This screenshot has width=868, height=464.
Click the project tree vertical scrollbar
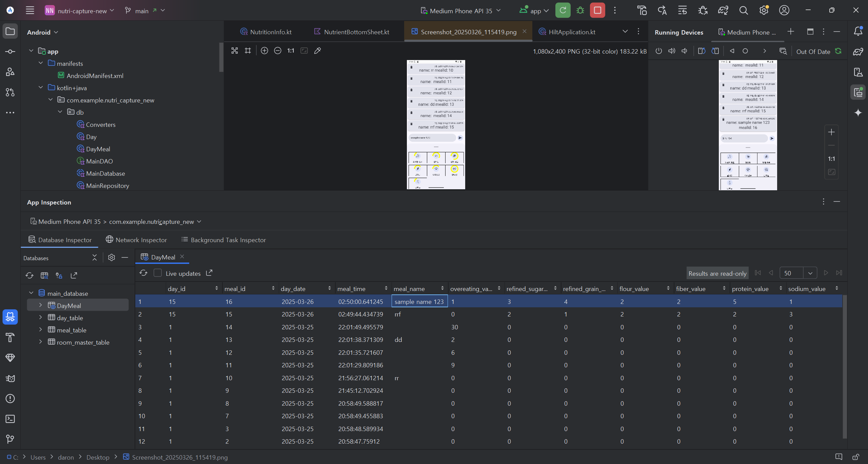point(221,57)
